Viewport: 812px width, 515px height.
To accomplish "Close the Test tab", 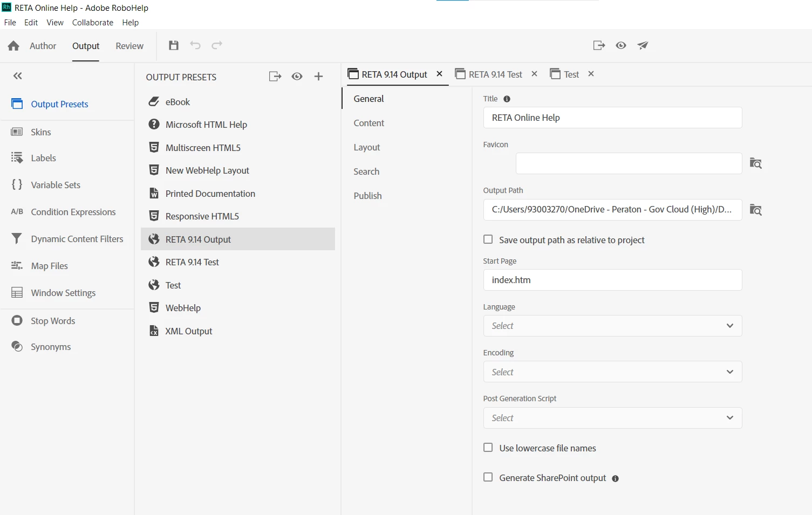I will [x=591, y=74].
